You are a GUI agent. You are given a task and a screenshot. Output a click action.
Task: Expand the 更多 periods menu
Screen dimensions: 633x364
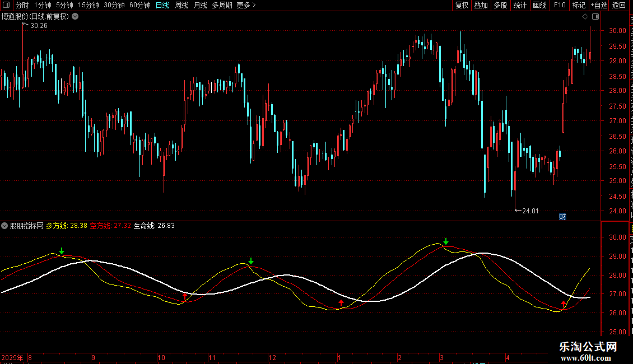[246, 5]
